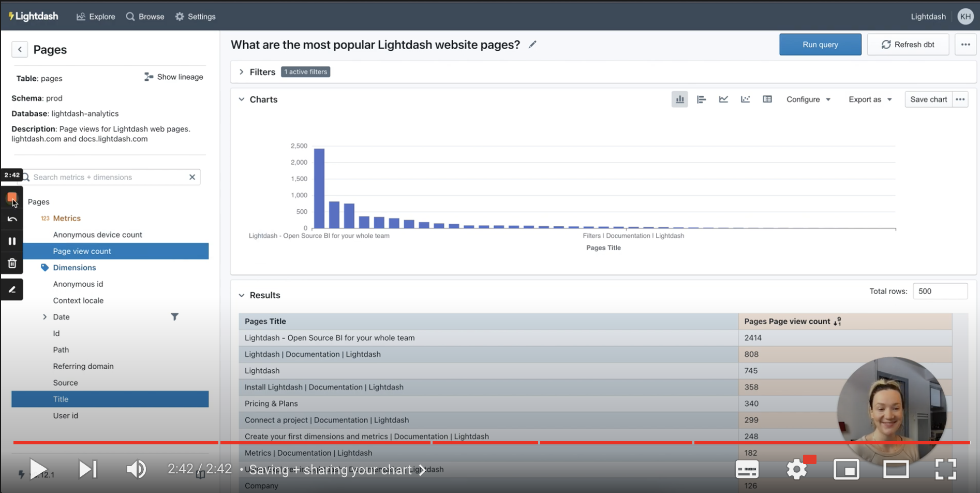Open the Export as dropdown

tap(870, 99)
